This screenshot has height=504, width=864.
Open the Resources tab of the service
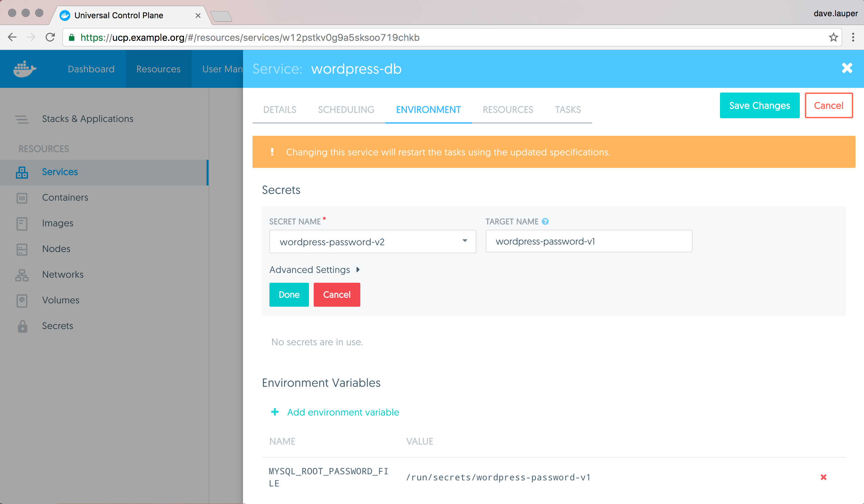(507, 110)
